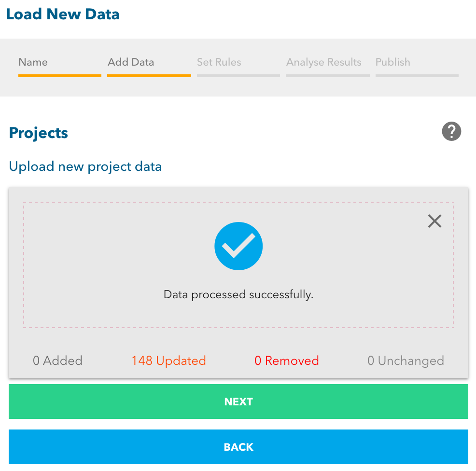
Task: Click the blue success checkmark icon
Action: tap(238, 246)
